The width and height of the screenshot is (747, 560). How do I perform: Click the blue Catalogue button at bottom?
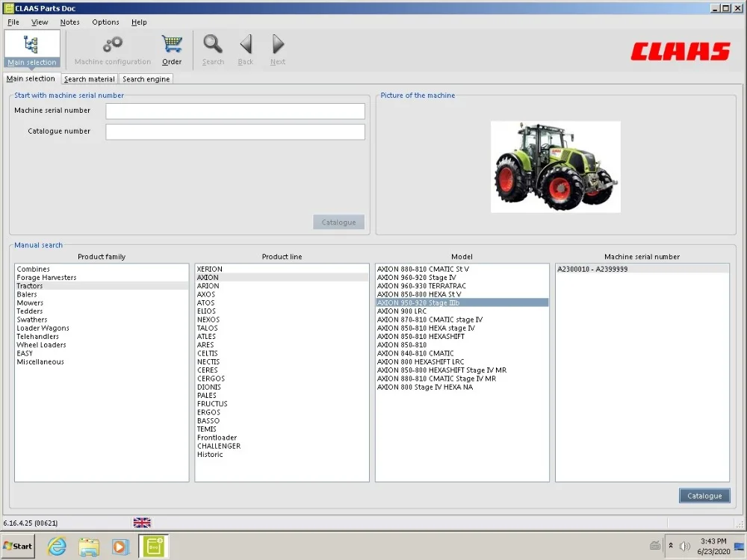pos(704,496)
